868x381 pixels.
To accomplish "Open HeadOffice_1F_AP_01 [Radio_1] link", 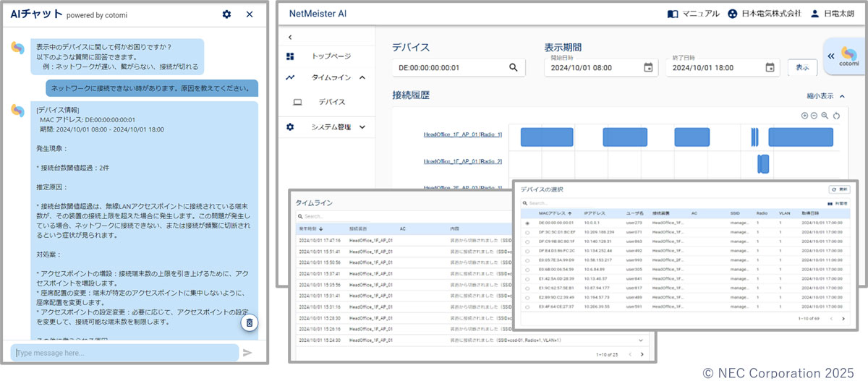I will click(x=463, y=135).
